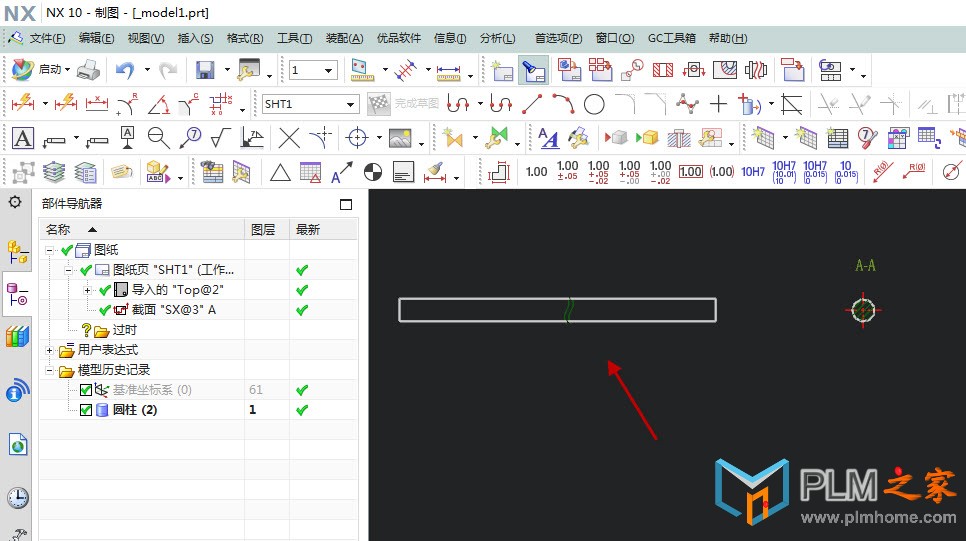
Task: Click the Save floppy disk icon
Action: click(x=205, y=70)
